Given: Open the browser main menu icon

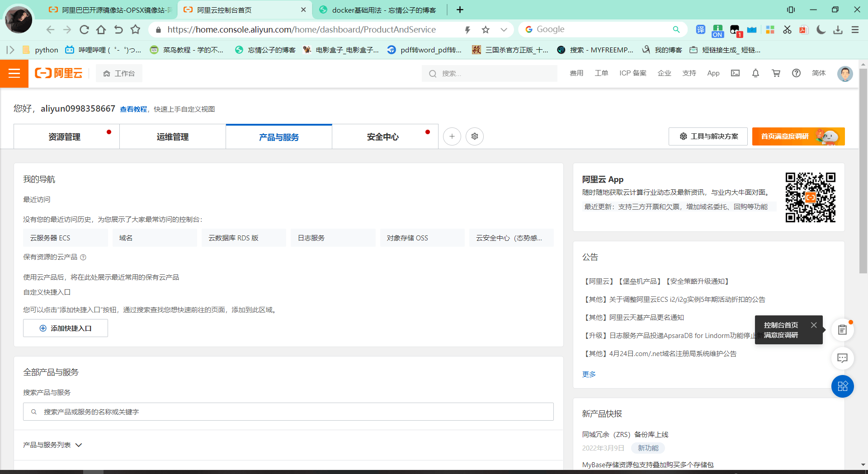Looking at the screenshot, I should pos(855,30).
